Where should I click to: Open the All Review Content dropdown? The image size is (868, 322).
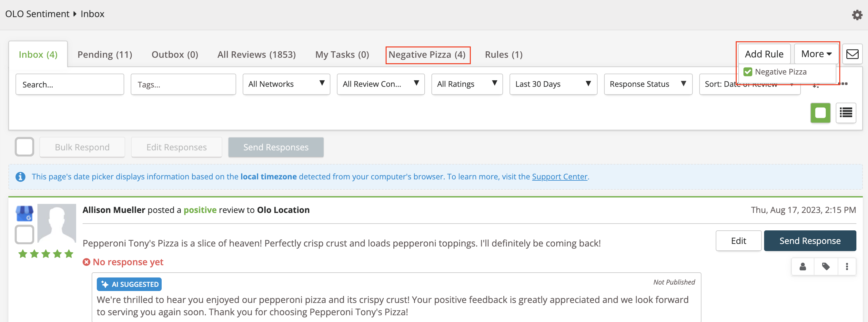point(380,84)
